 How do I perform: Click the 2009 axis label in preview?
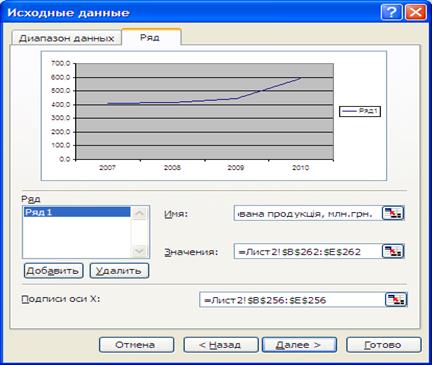[x=236, y=168]
